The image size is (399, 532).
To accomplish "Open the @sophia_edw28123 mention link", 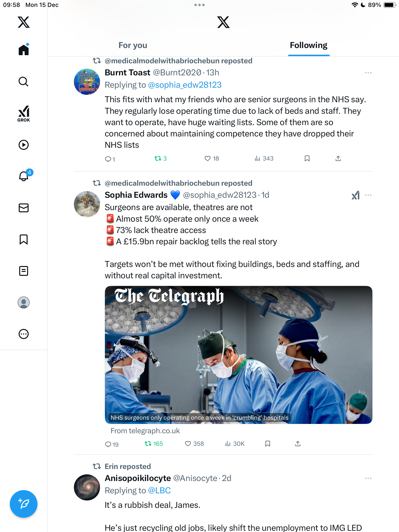I will [184, 85].
